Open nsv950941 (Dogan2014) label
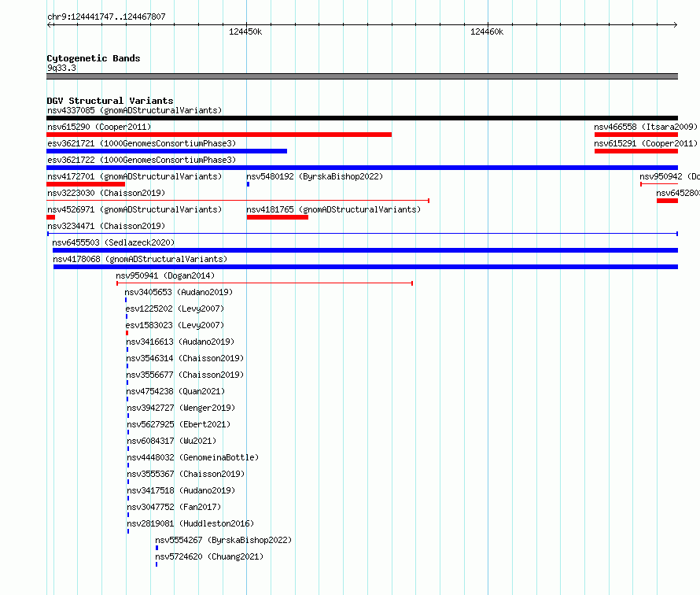 (165, 275)
